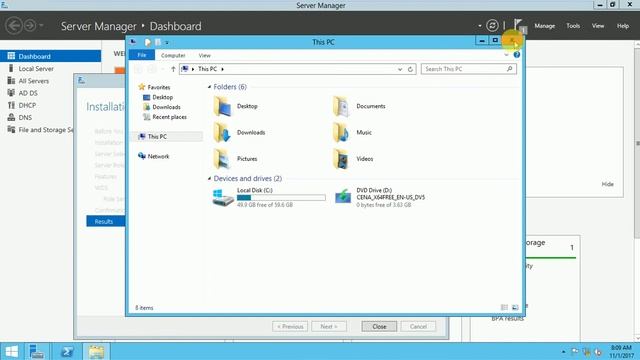Open the Documents folder icon
640x360 pixels.
pos(341,107)
